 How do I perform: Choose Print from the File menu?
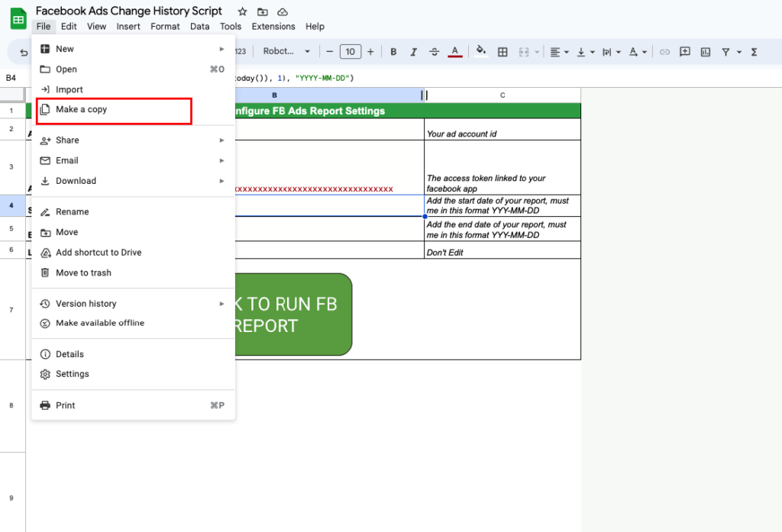tap(133, 405)
